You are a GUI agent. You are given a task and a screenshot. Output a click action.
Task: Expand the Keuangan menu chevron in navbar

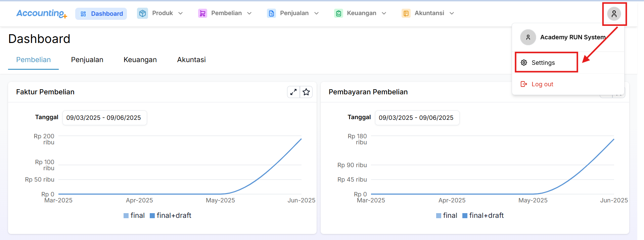point(384,13)
